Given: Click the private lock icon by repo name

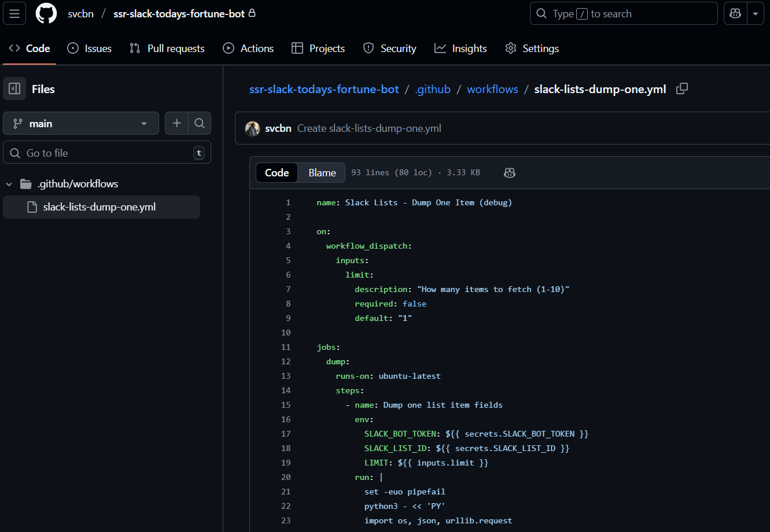Looking at the screenshot, I should tap(252, 13).
